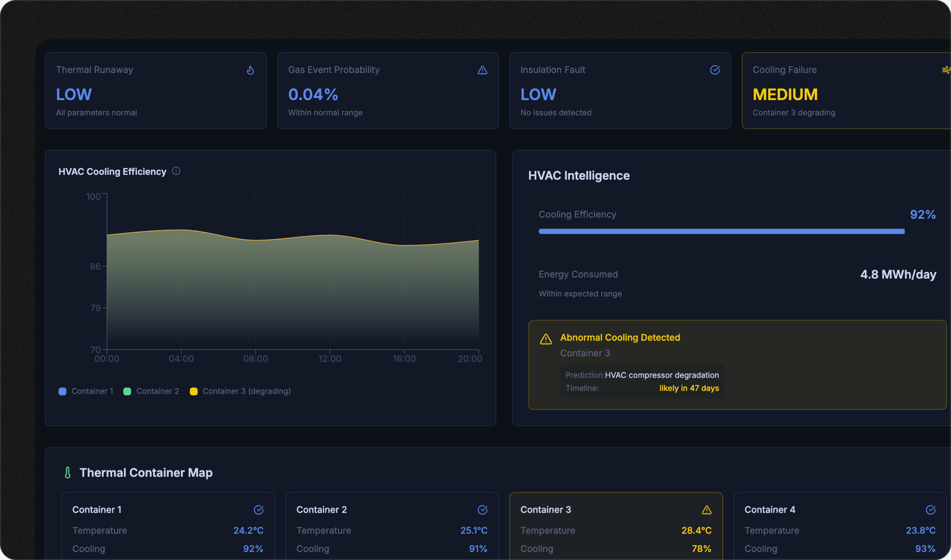Toggle the Container 1 blue legend swatch
The width and height of the screenshot is (951, 560).
click(x=63, y=391)
